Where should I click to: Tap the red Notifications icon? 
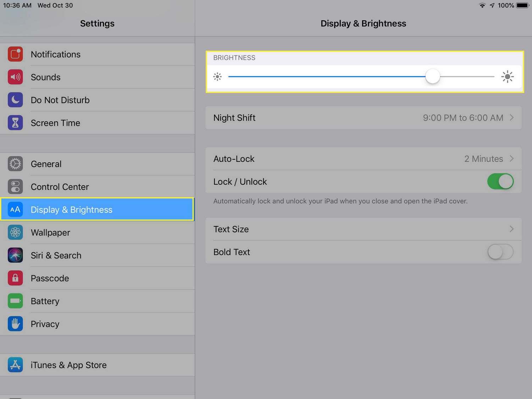15,54
